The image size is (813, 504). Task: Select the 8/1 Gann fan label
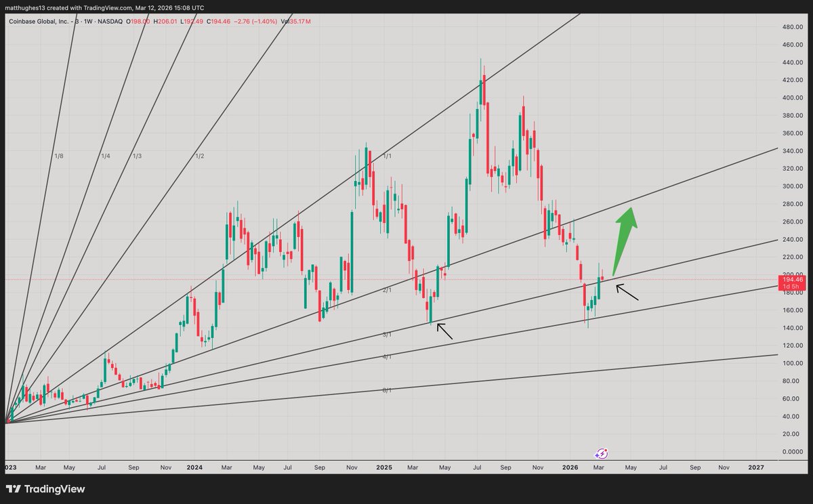click(x=388, y=390)
